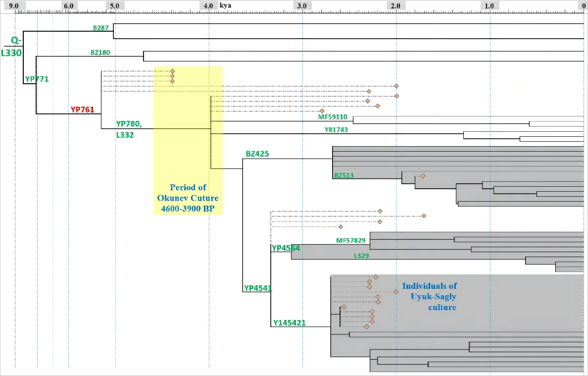Click the MF57829 branch label
Screen dimensions: 588x376
click(351, 240)
